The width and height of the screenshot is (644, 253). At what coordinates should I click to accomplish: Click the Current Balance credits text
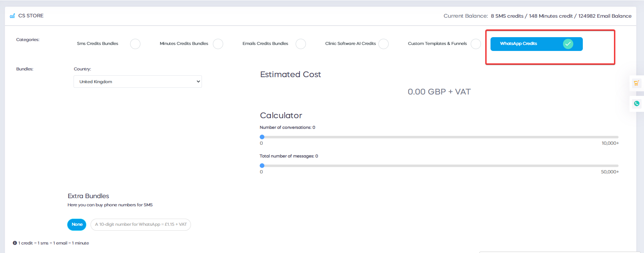(561, 16)
